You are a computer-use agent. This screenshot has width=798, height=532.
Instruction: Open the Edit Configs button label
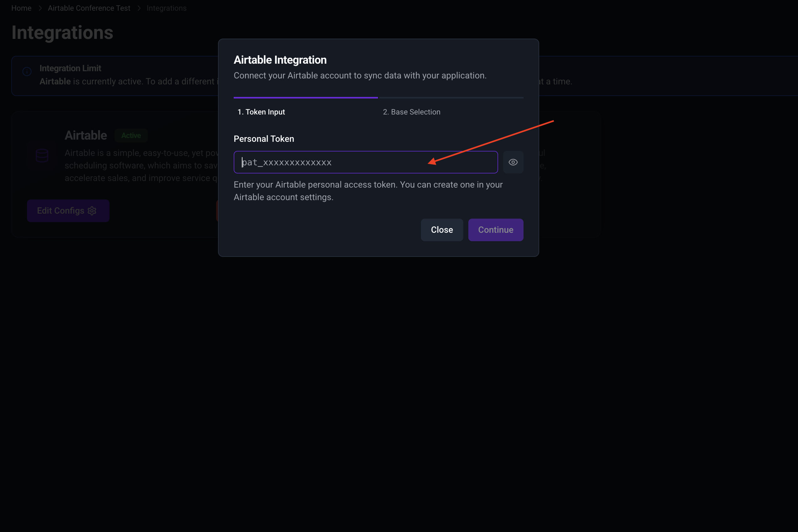click(61, 211)
